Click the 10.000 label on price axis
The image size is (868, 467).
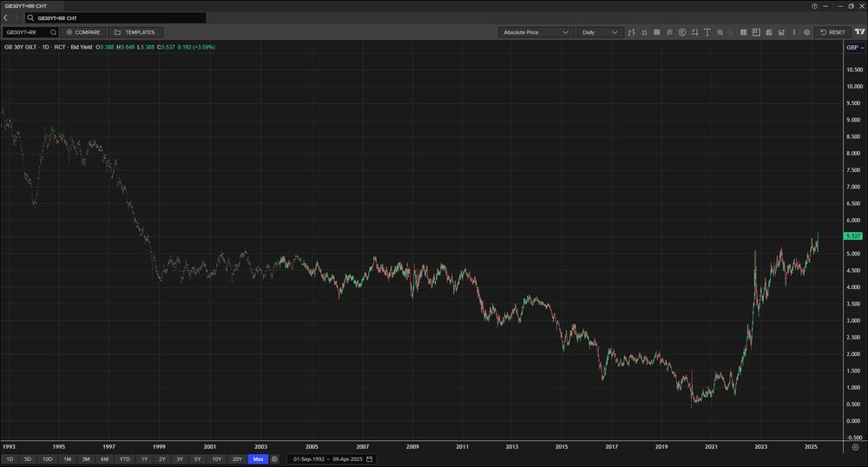tap(855, 86)
